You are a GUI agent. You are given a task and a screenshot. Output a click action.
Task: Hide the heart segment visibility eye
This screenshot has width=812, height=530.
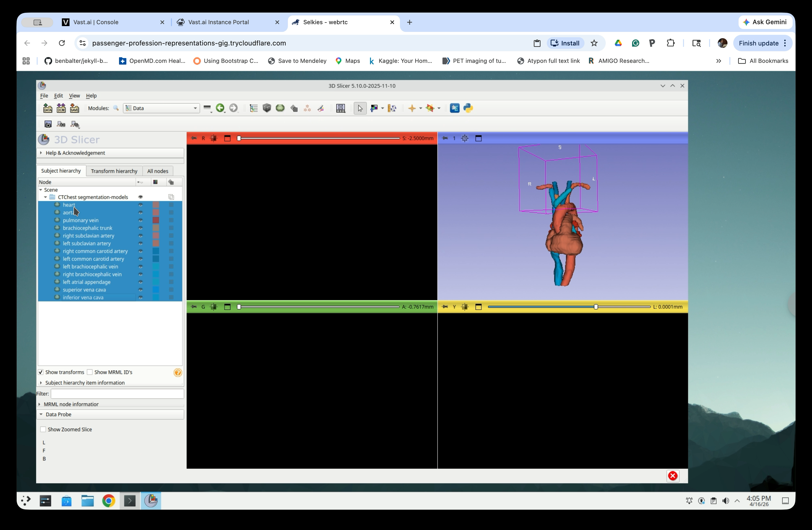coord(141,205)
